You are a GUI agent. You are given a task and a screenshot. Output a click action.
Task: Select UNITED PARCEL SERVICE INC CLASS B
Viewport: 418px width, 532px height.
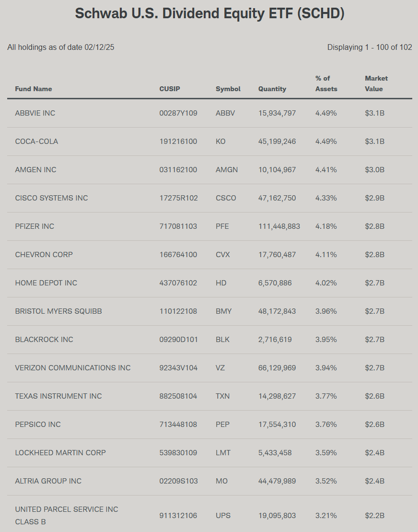pyautogui.click(x=67, y=515)
